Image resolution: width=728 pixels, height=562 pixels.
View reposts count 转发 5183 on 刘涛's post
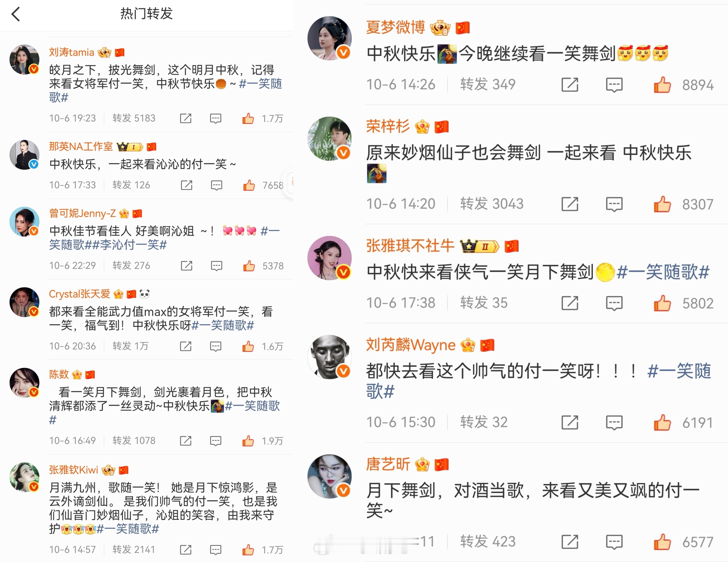point(134,118)
